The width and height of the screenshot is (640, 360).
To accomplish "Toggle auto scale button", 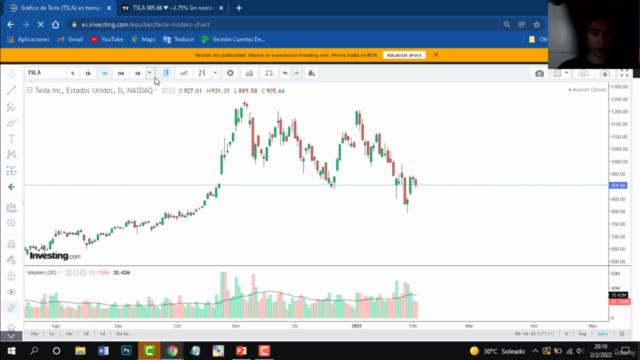I will coord(602,334).
